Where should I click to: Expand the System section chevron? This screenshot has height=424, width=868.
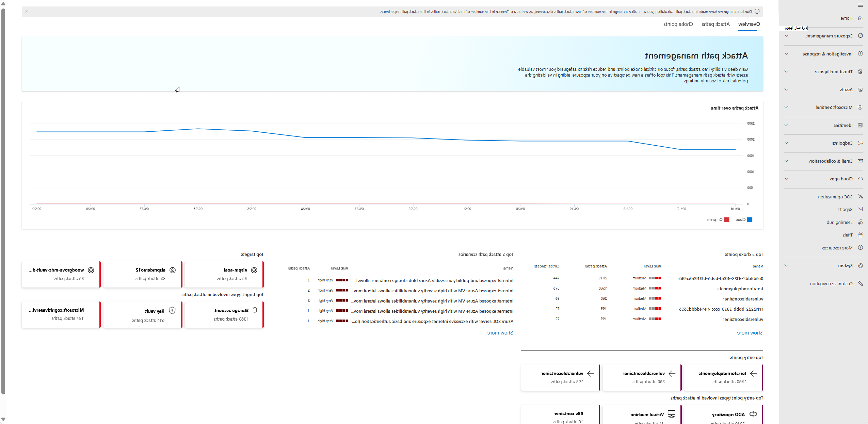(x=786, y=265)
